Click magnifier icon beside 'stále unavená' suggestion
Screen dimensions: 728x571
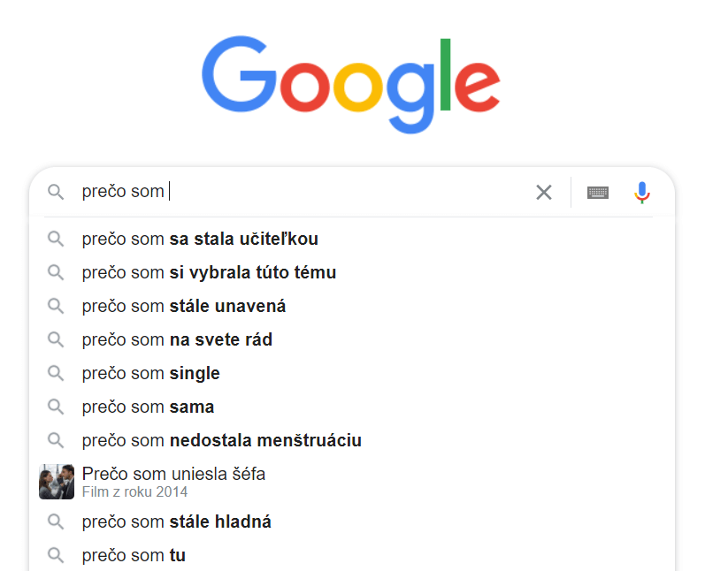tap(56, 306)
